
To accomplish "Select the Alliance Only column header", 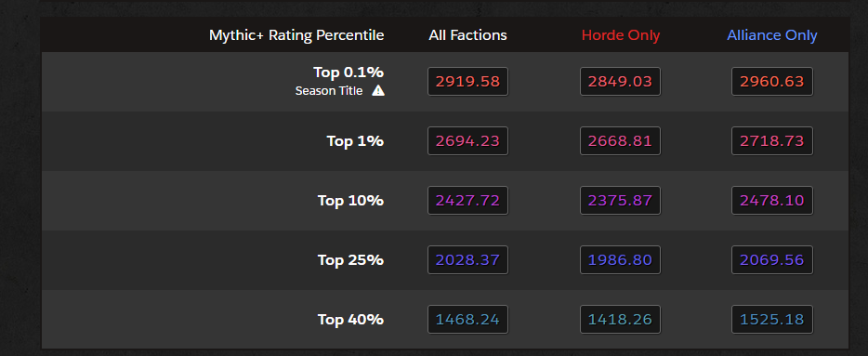I will (x=772, y=35).
